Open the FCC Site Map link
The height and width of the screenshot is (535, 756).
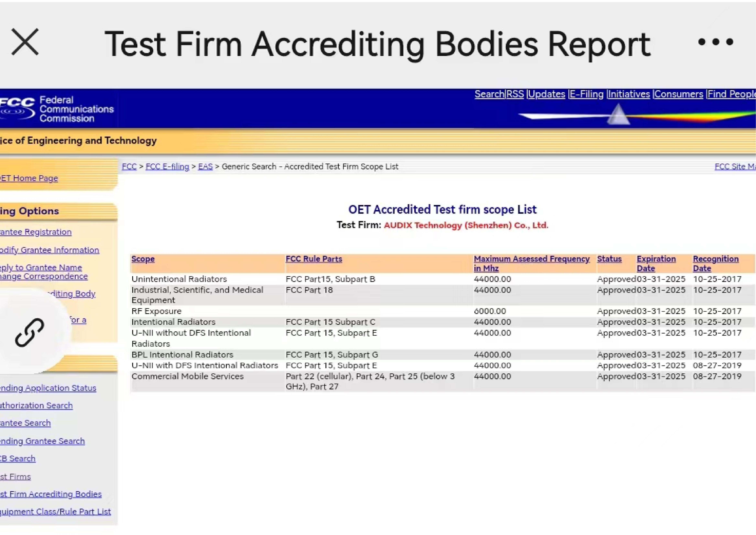tap(735, 166)
